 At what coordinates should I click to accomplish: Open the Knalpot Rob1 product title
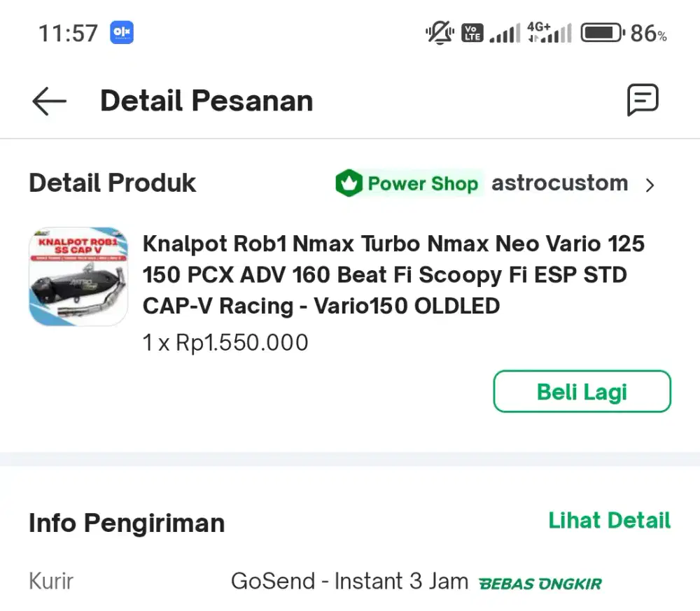393,274
